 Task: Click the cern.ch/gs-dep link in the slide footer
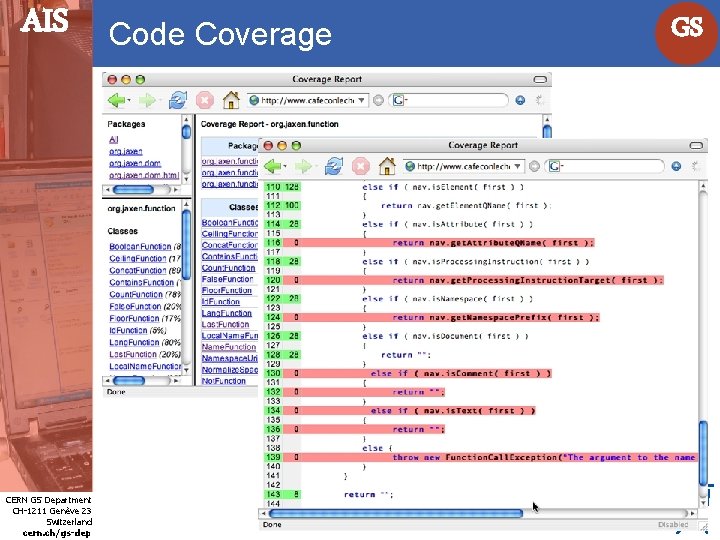click(x=56, y=533)
